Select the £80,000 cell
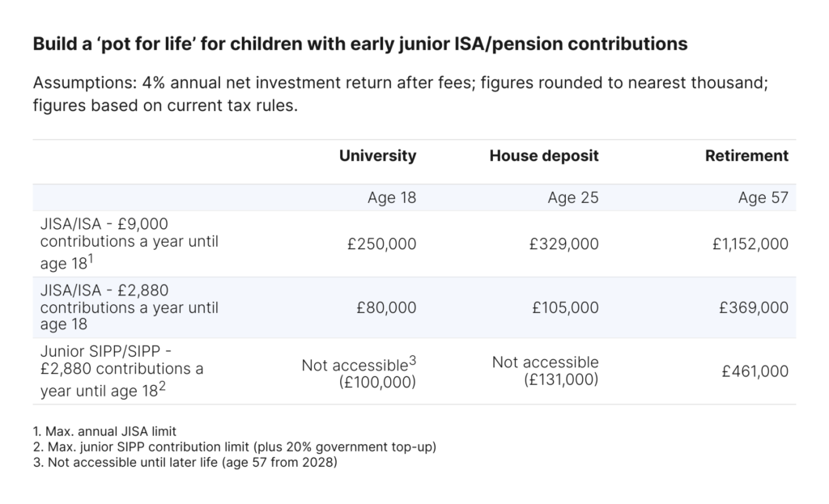Image resolution: width=829 pixels, height=504 pixels. pyautogui.click(x=386, y=307)
